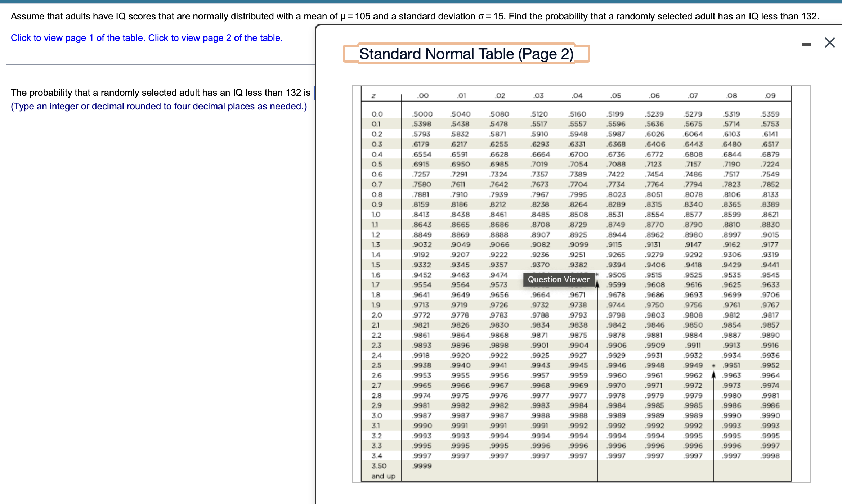The image size is (842, 504).
Task: Open page 2 of the table link
Action: click(x=215, y=38)
